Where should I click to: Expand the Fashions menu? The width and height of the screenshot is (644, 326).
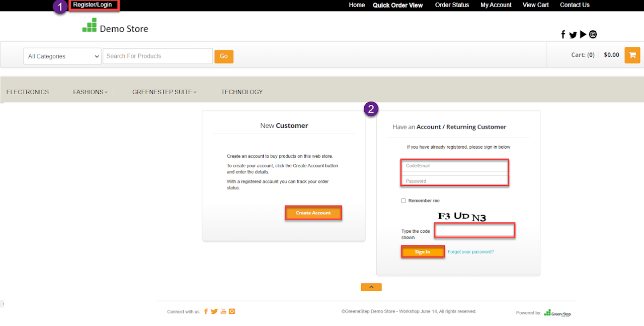point(90,92)
